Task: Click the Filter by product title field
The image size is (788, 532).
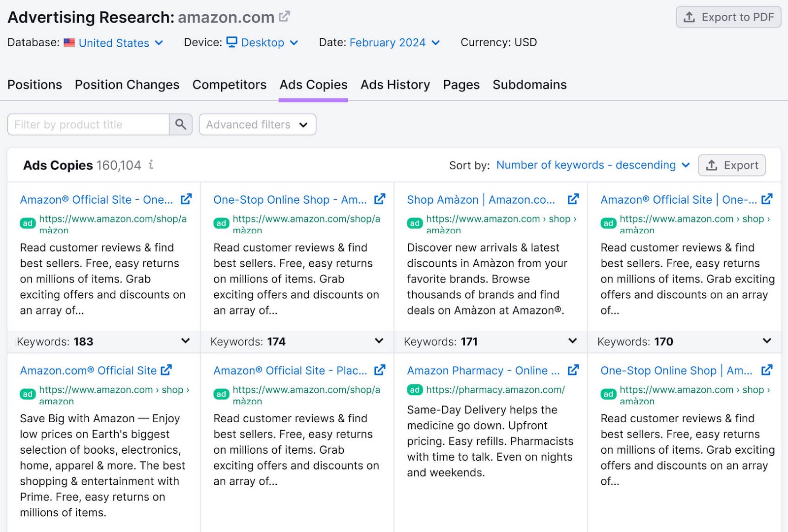Action: pyautogui.click(x=89, y=124)
